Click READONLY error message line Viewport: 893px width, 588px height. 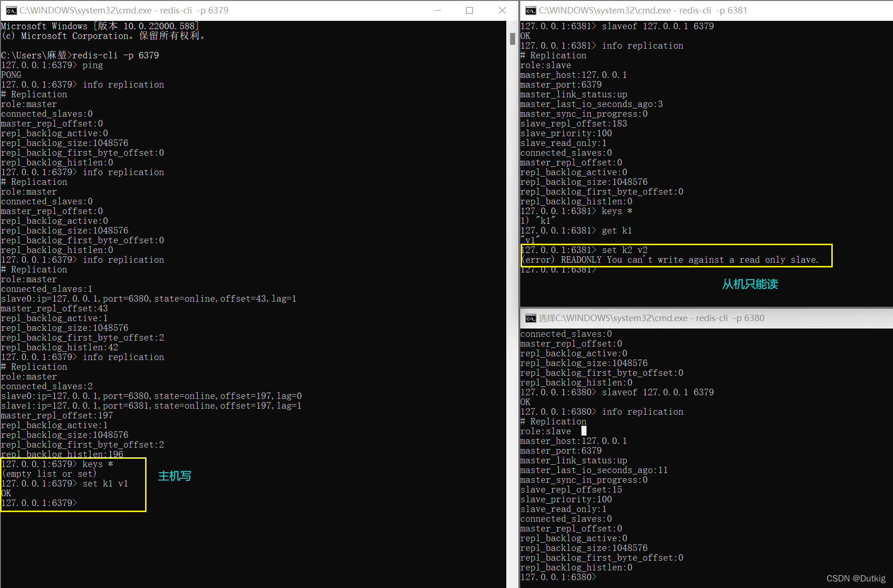[x=670, y=259]
